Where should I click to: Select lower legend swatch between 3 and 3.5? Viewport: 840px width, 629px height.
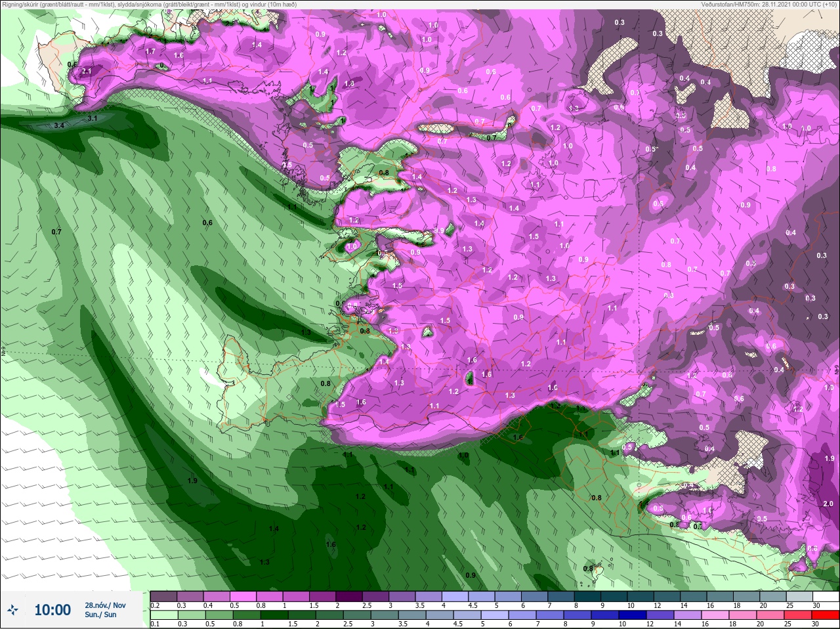tap(383, 615)
